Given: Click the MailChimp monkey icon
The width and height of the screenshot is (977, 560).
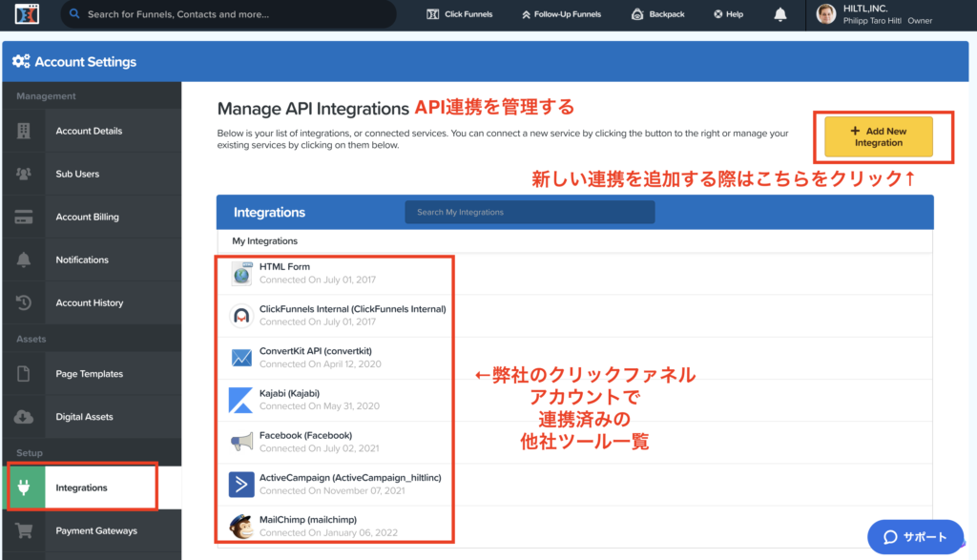Looking at the screenshot, I should 241,527.
